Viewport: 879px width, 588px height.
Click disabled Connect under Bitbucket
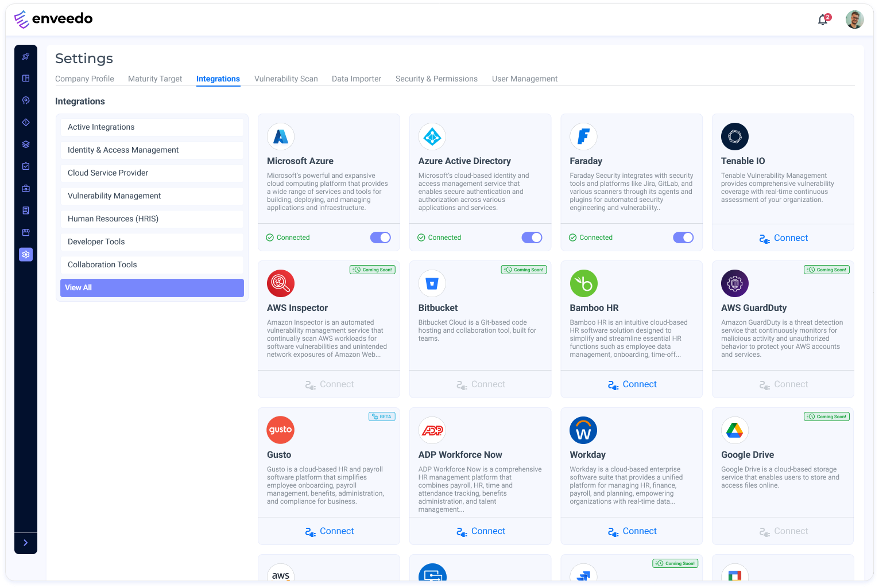pos(481,384)
